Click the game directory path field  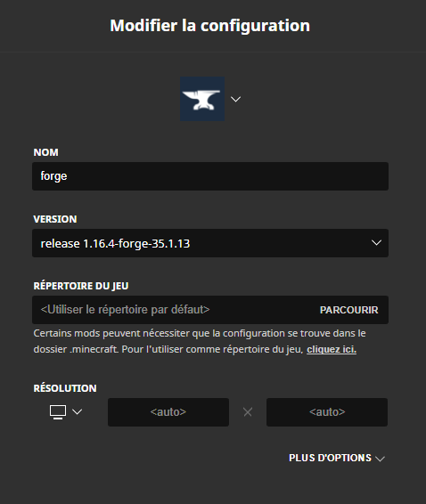(x=174, y=310)
